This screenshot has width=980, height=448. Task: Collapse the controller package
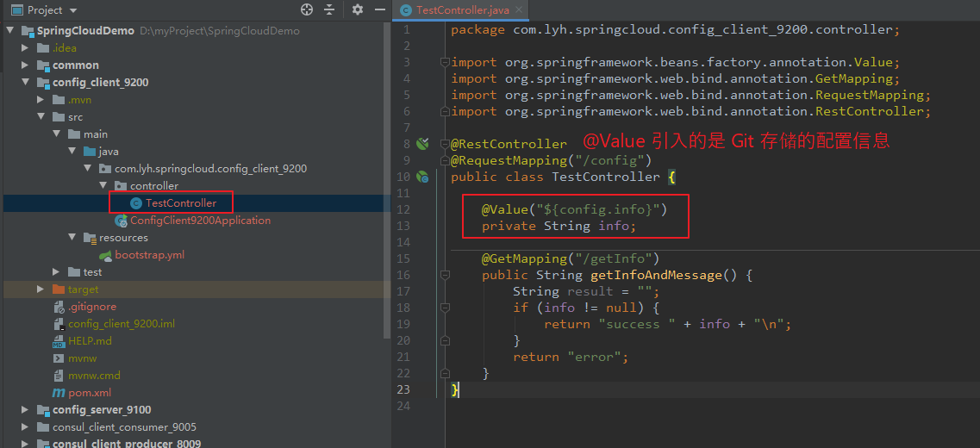(x=103, y=186)
